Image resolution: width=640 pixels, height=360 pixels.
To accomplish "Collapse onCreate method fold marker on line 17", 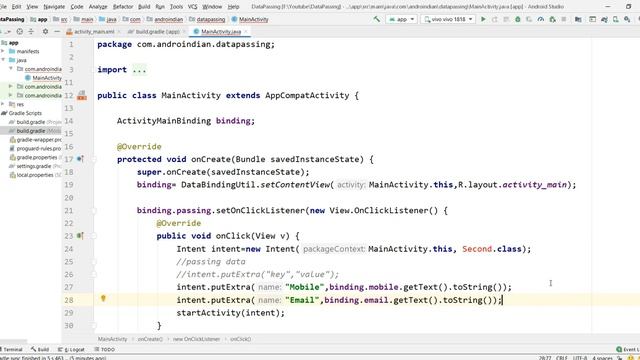I will click(x=93, y=159).
